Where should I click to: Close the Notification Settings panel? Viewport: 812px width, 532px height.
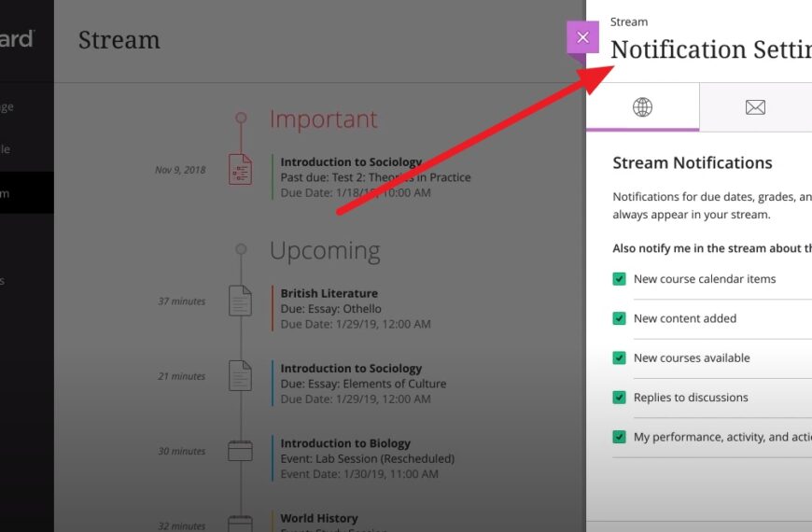pyautogui.click(x=582, y=37)
